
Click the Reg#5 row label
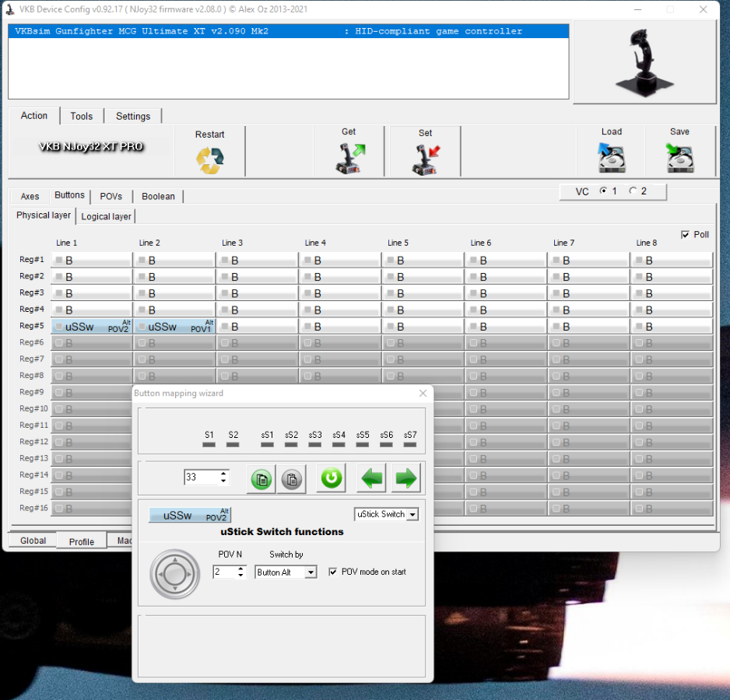32,326
